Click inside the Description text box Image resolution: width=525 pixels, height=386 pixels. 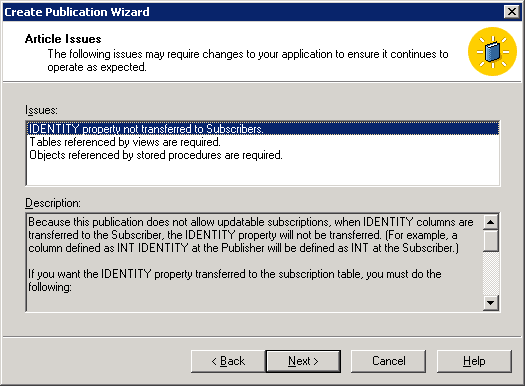point(254,262)
